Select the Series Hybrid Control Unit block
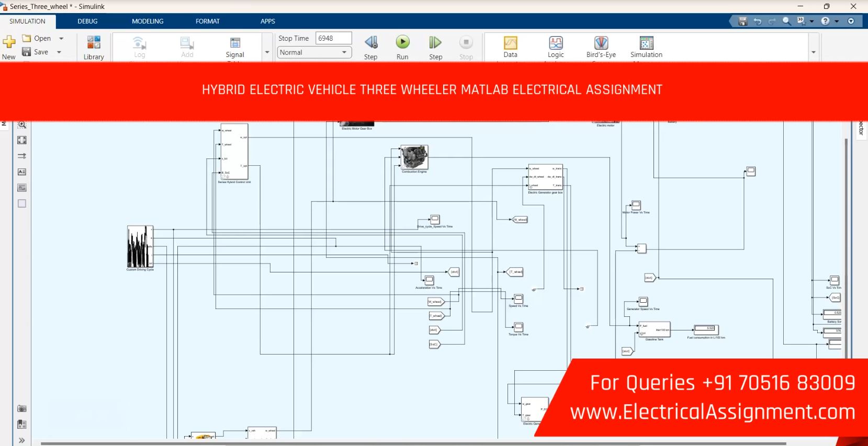This screenshot has height=446, width=868. pyautogui.click(x=234, y=152)
